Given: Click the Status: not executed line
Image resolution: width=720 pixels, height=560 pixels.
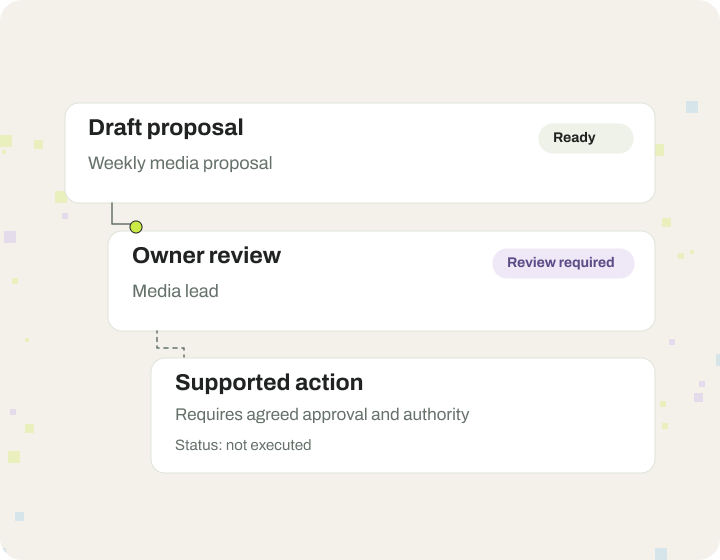Looking at the screenshot, I should [x=243, y=445].
